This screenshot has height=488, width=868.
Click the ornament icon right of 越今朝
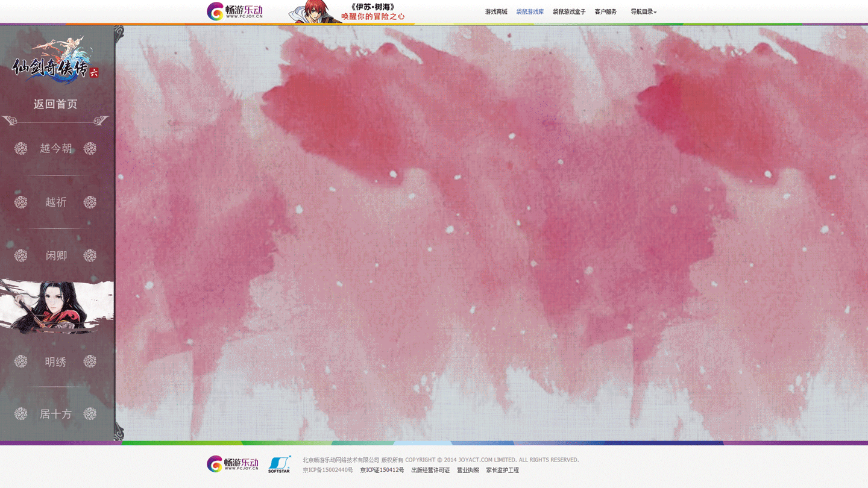tap(90, 148)
